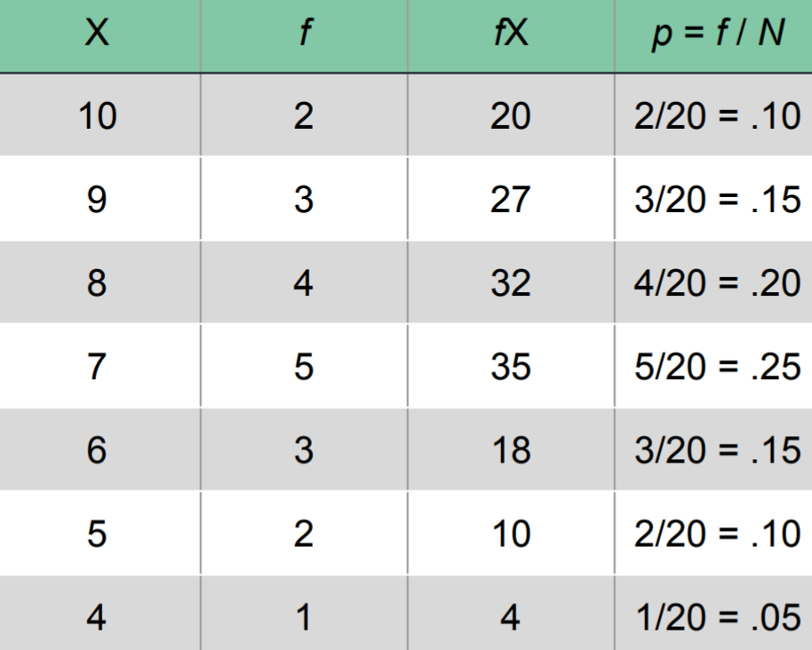Select the fX cell containing 35

tap(510, 366)
